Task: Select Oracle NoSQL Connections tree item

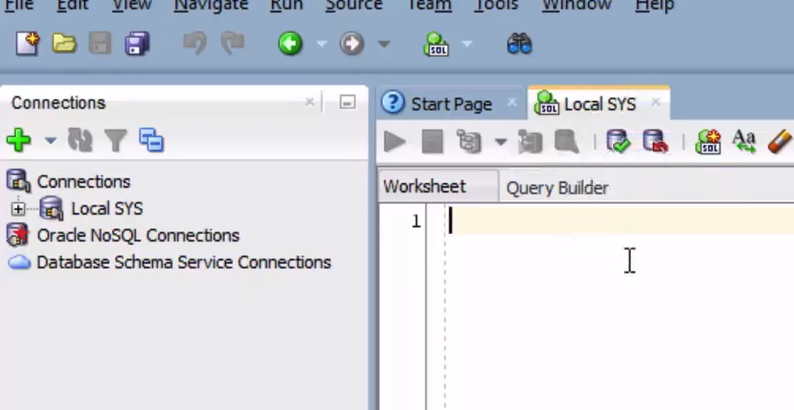Action: tap(138, 236)
